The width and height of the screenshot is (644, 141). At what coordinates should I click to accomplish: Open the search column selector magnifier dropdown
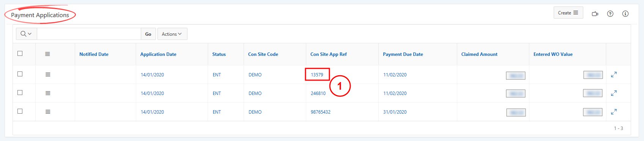point(26,34)
